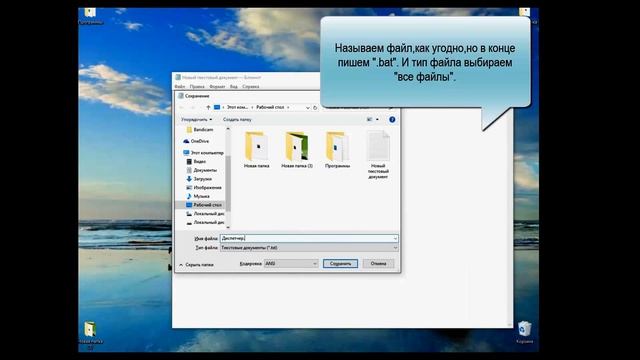Open the Кодировка ANSI dropdown
This screenshot has height=360, width=640.
(291, 264)
